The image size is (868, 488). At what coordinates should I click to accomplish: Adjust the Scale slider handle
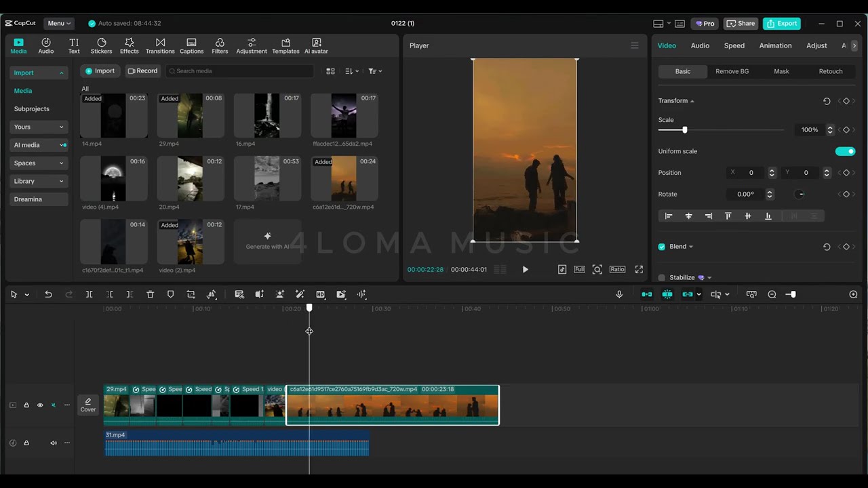[x=685, y=129]
